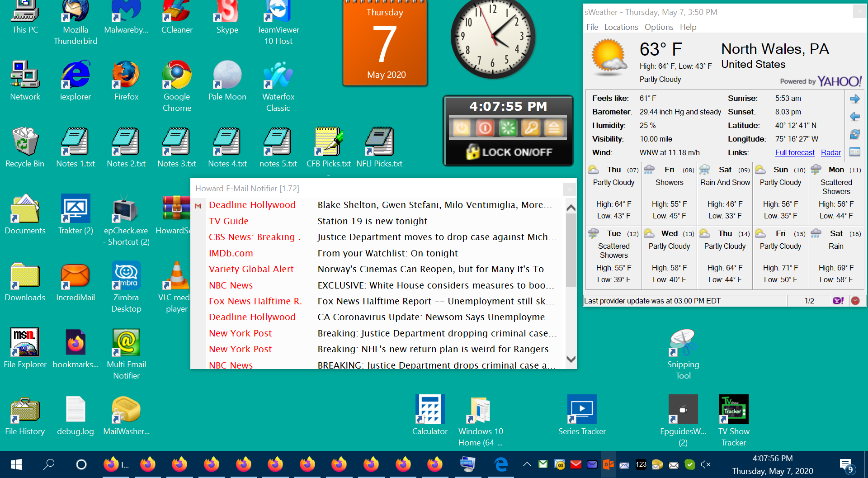Select the Fox News Halftime Report row
This screenshot has height=478, width=868.
click(x=378, y=301)
